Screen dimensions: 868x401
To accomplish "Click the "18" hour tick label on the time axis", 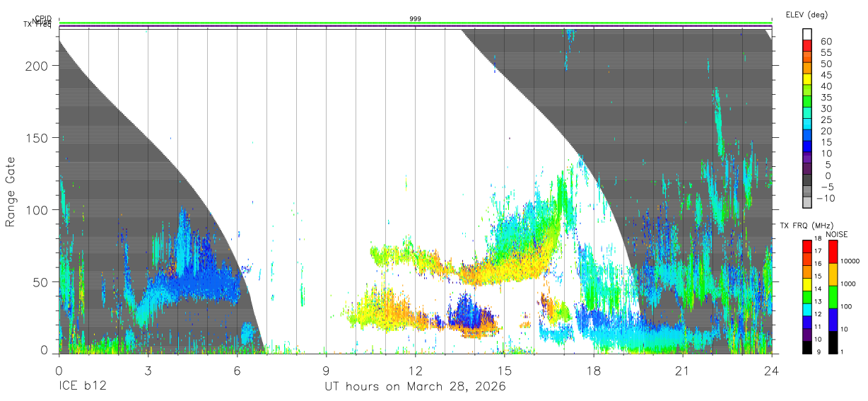I will click(x=593, y=371).
